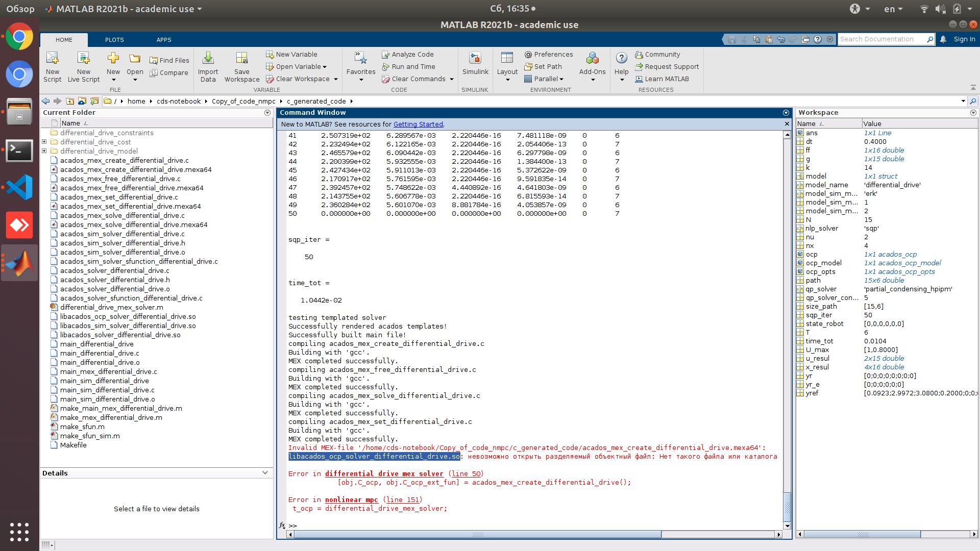The height and width of the screenshot is (551, 980).
Task: Open the Getting Started link
Action: 418,124
